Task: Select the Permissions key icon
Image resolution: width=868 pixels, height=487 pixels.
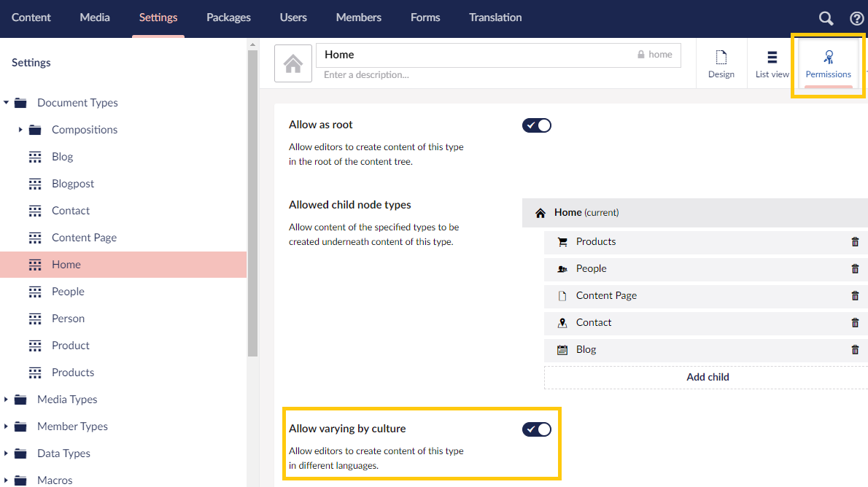Action: [828, 55]
